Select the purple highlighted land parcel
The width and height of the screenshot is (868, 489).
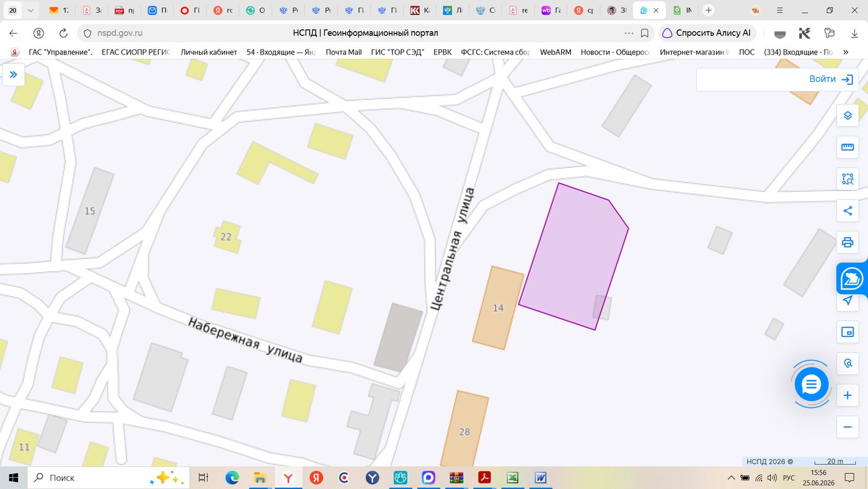click(x=573, y=258)
